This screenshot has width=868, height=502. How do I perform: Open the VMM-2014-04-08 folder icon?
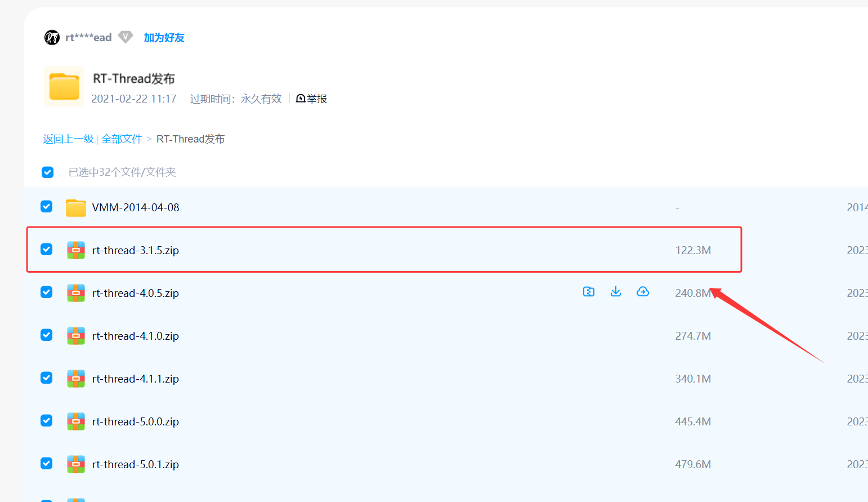pos(75,207)
